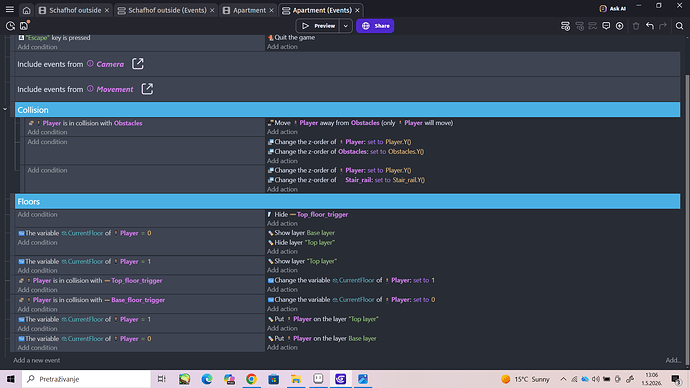Click the Add... link at bottom right
690x388 pixels.
(673, 360)
